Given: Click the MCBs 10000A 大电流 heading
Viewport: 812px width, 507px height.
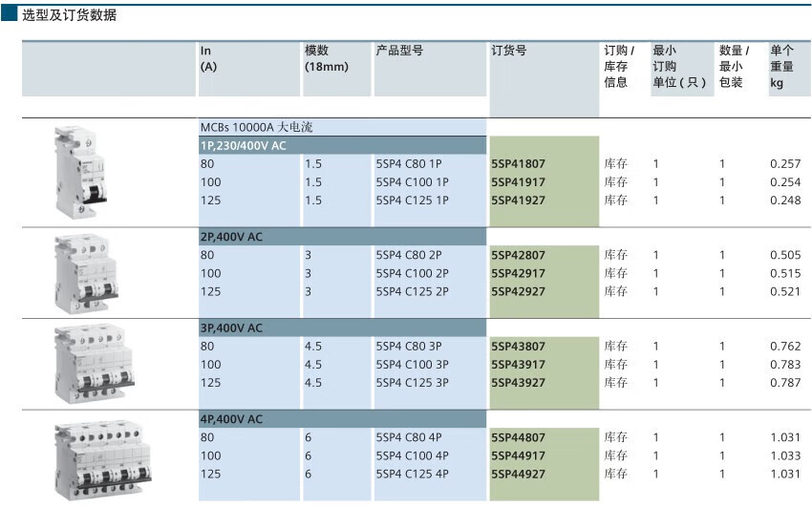Looking at the screenshot, I should point(256,127).
